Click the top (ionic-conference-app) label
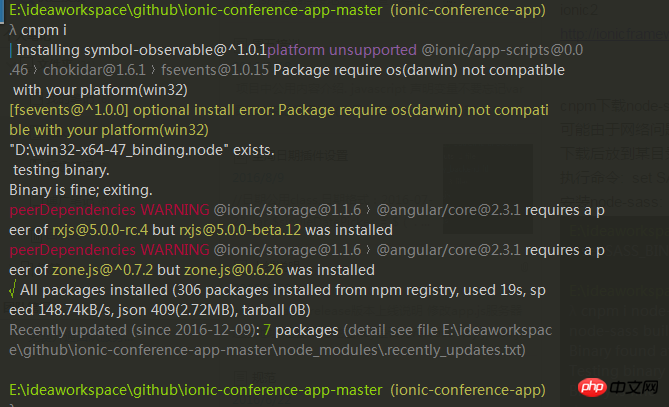Viewport: 669px width, 407px height. (468, 9)
